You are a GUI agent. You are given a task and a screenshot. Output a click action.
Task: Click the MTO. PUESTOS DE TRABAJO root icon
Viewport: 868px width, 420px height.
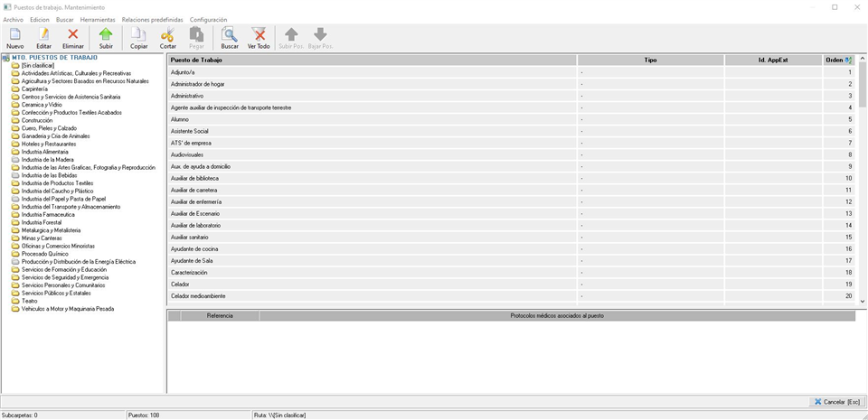(x=6, y=58)
